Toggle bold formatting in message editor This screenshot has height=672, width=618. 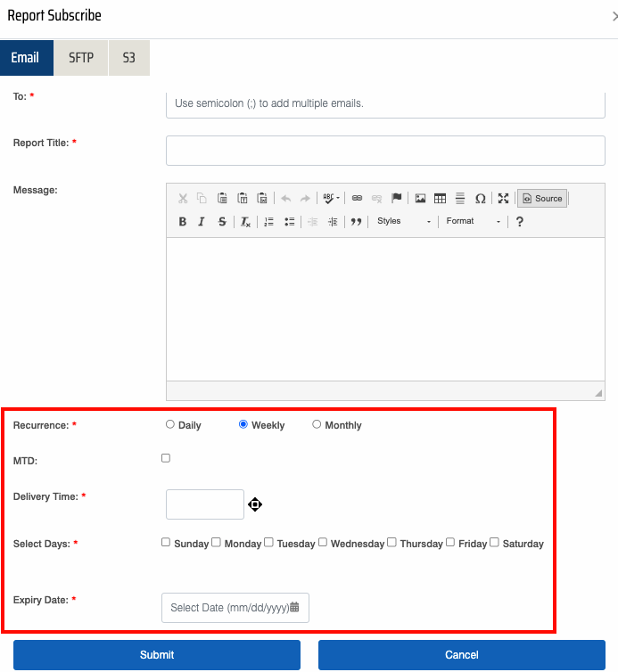click(x=183, y=222)
